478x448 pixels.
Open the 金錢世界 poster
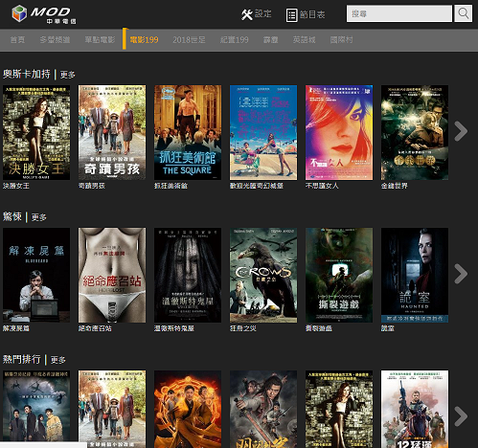pyautogui.click(x=415, y=132)
